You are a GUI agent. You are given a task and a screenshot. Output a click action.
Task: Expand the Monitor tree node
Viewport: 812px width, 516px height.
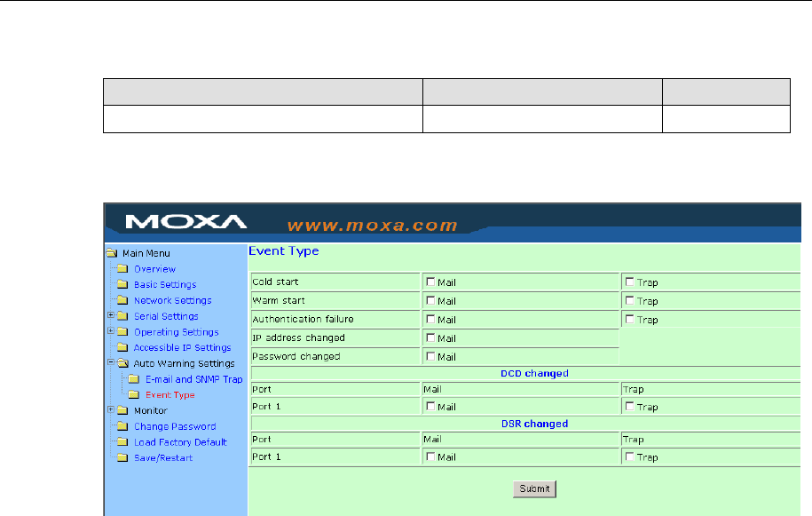[x=111, y=409]
